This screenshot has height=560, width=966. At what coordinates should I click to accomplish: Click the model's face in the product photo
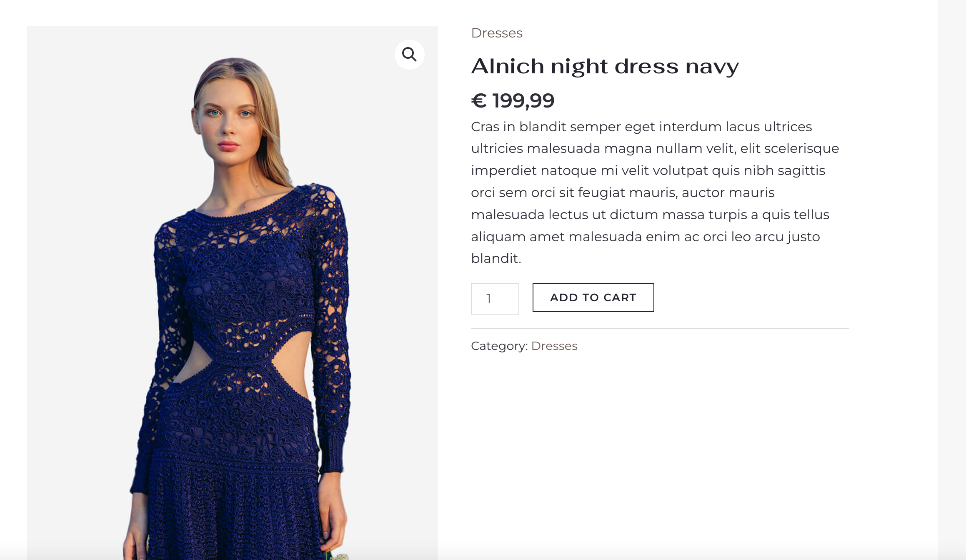click(228, 125)
